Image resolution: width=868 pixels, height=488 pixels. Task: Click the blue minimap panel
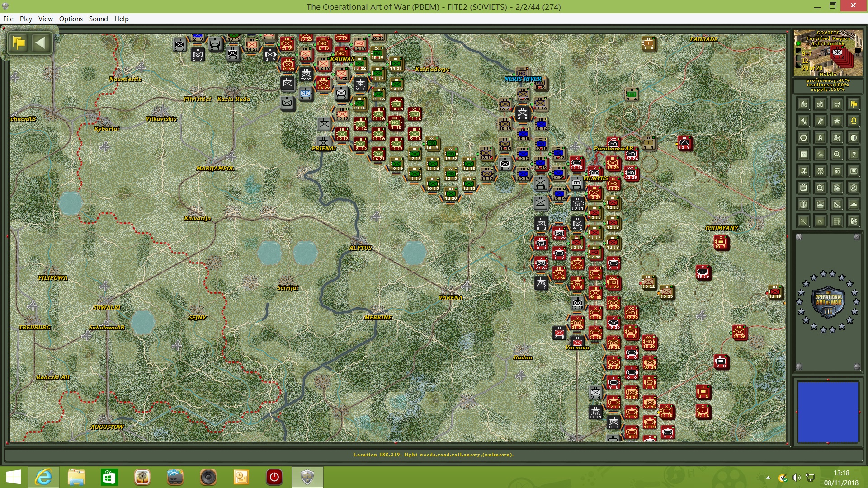[828, 412]
